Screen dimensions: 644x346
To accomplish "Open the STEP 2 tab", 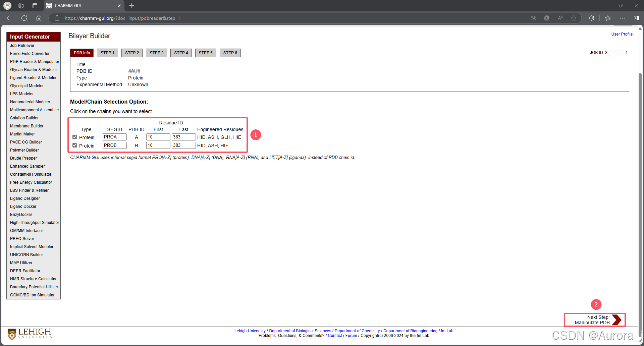I will point(132,53).
